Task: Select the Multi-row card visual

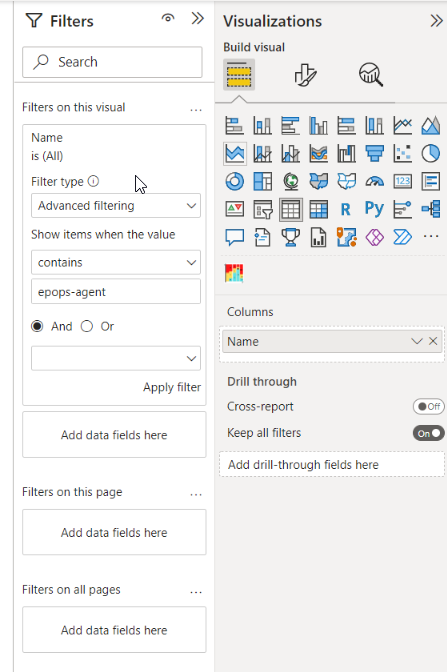Action: [x=431, y=181]
